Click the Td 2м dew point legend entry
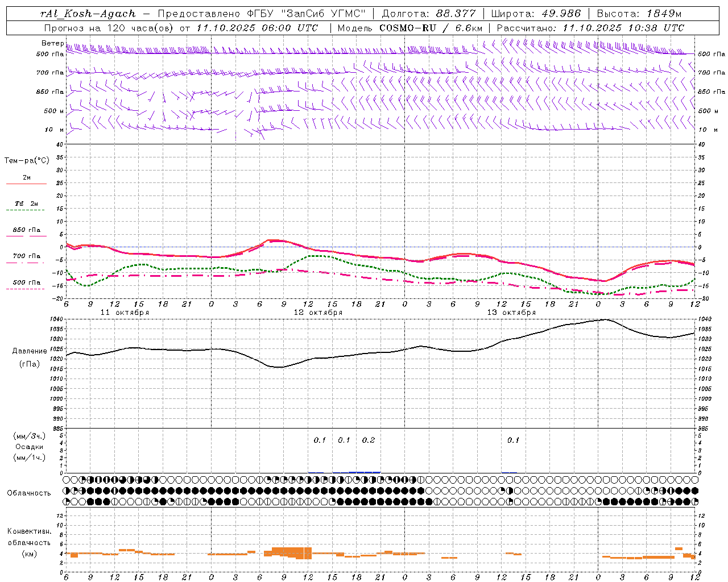Image resolution: width=728 pixels, height=582 pixels. [26, 203]
